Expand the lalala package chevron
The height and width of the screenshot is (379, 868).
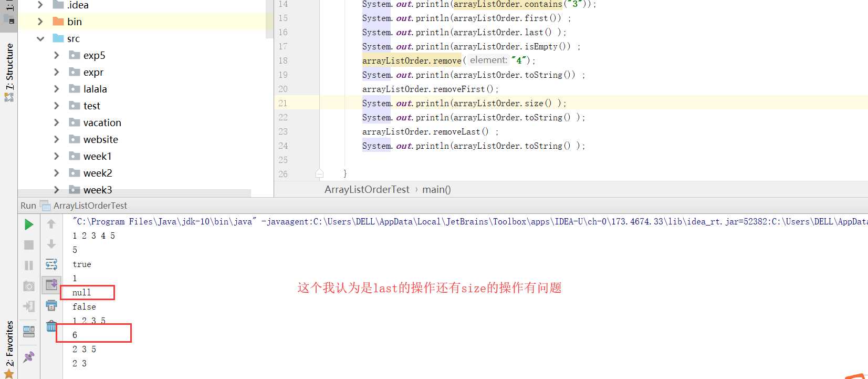coord(57,89)
